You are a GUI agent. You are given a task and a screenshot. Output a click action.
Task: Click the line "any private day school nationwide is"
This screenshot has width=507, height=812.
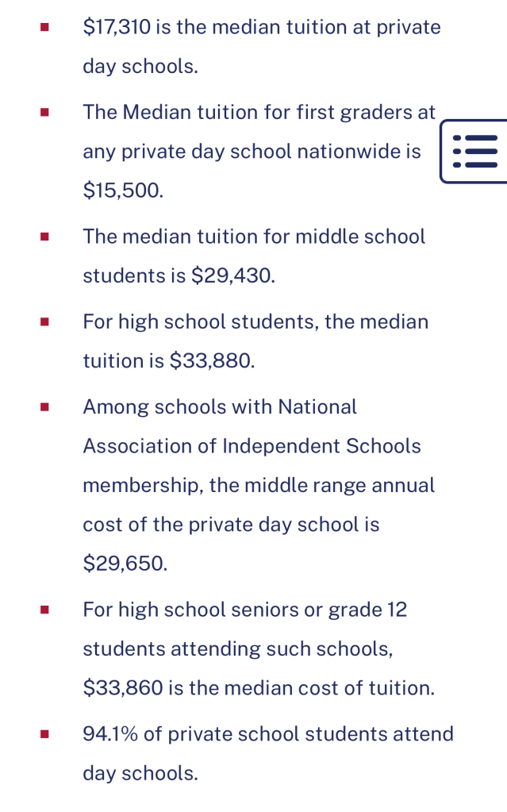point(252,152)
